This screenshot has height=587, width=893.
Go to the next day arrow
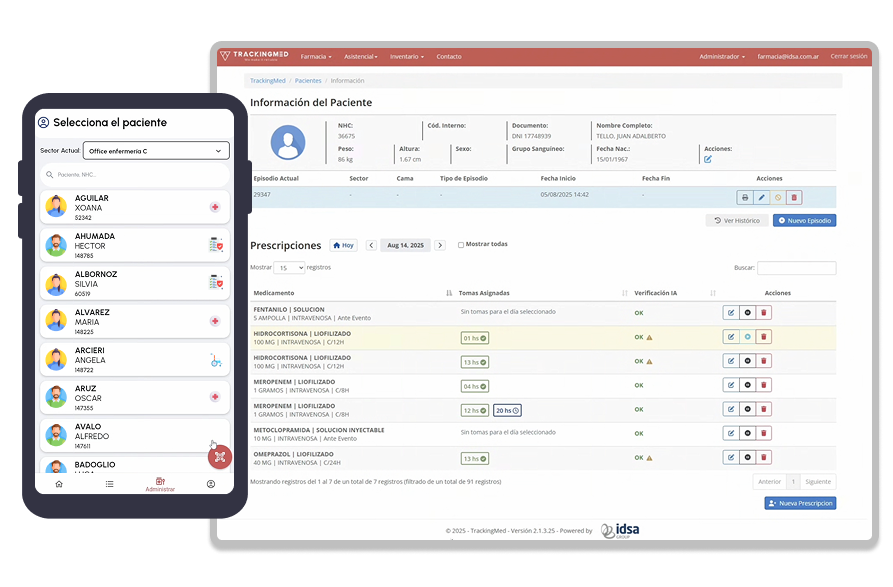point(439,245)
